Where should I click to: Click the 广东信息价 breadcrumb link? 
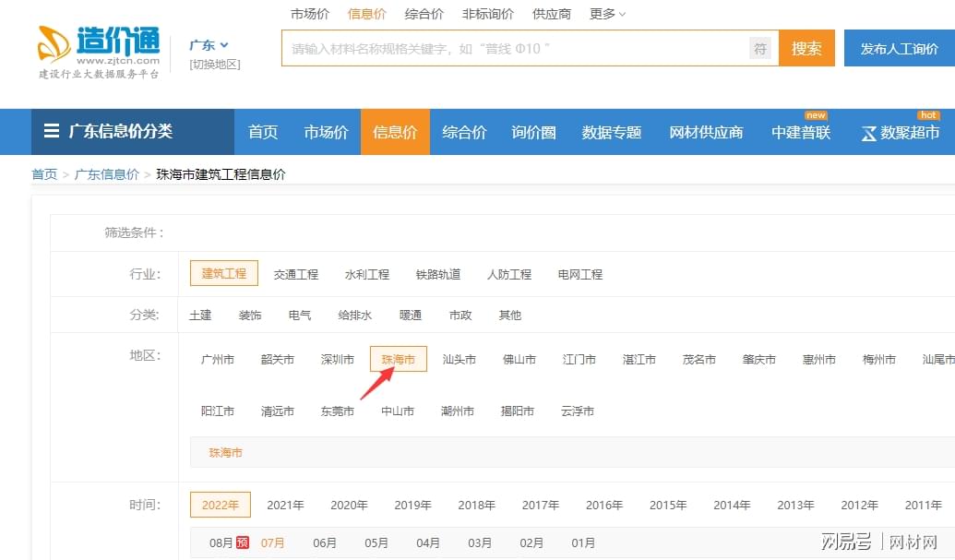pyautogui.click(x=107, y=174)
